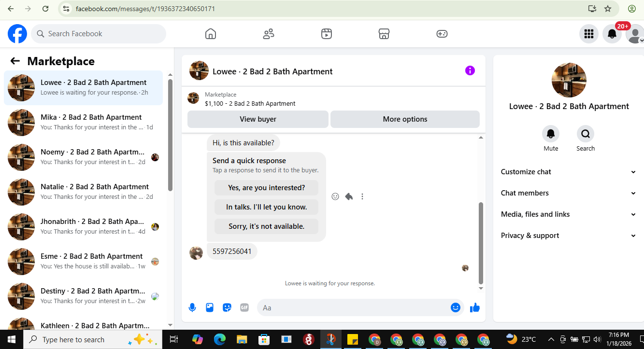Go back using Marketplace back arrow
The width and height of the screenshot is (644, 349).
point(15,61)
